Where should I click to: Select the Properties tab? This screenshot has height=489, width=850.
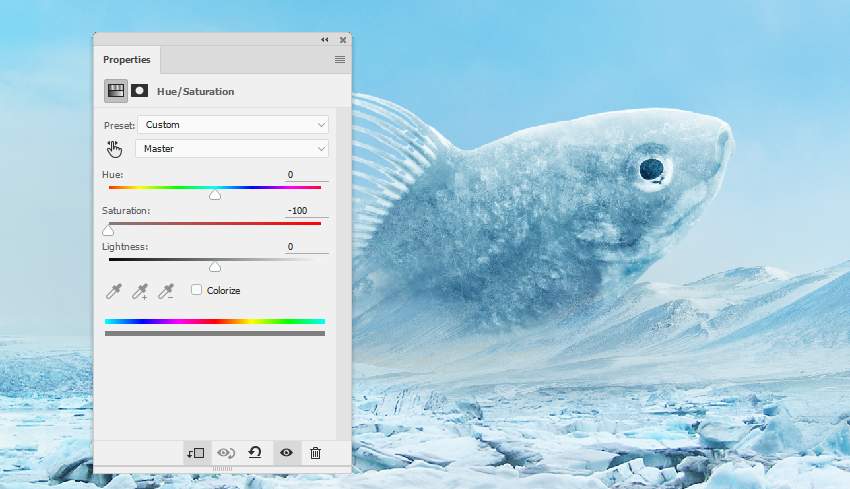(x=127, y=60)
